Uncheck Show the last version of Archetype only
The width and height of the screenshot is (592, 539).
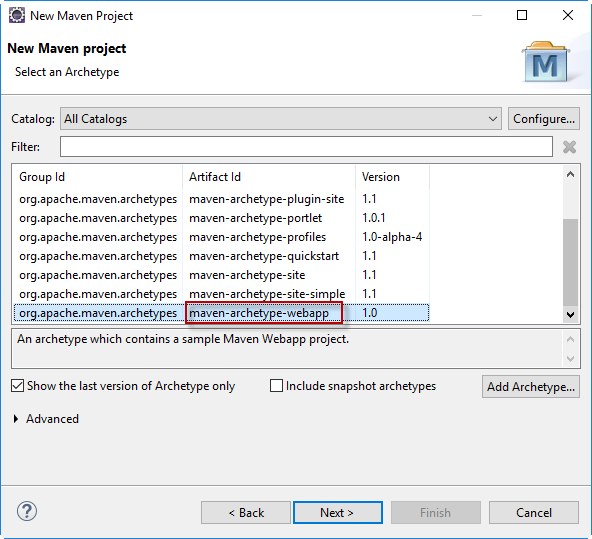(17, 386)
